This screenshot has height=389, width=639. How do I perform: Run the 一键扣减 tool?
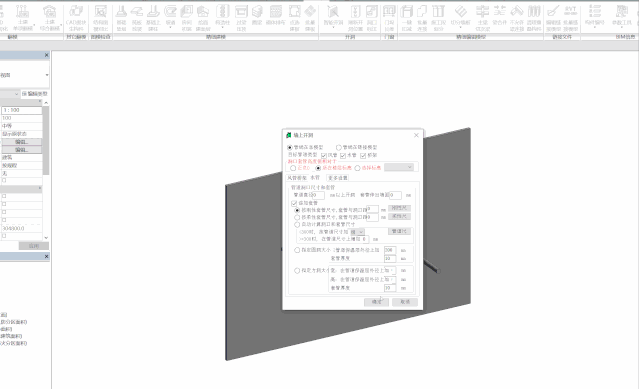[407, 17]
